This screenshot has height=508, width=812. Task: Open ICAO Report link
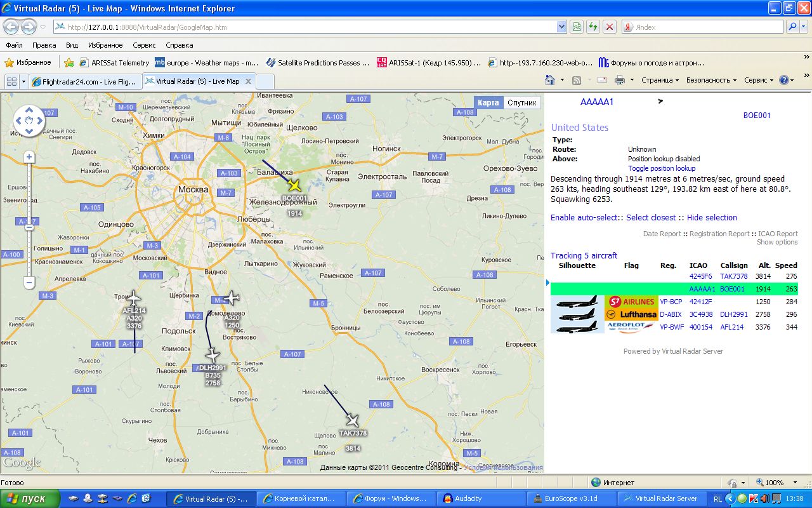click(x=778, y=234)
